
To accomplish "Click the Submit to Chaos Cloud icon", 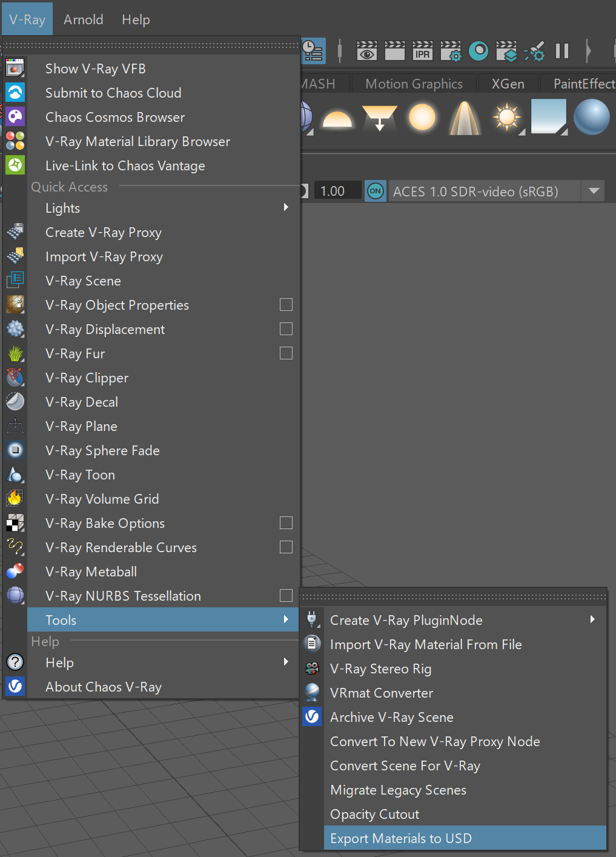I will click(15, 92).
